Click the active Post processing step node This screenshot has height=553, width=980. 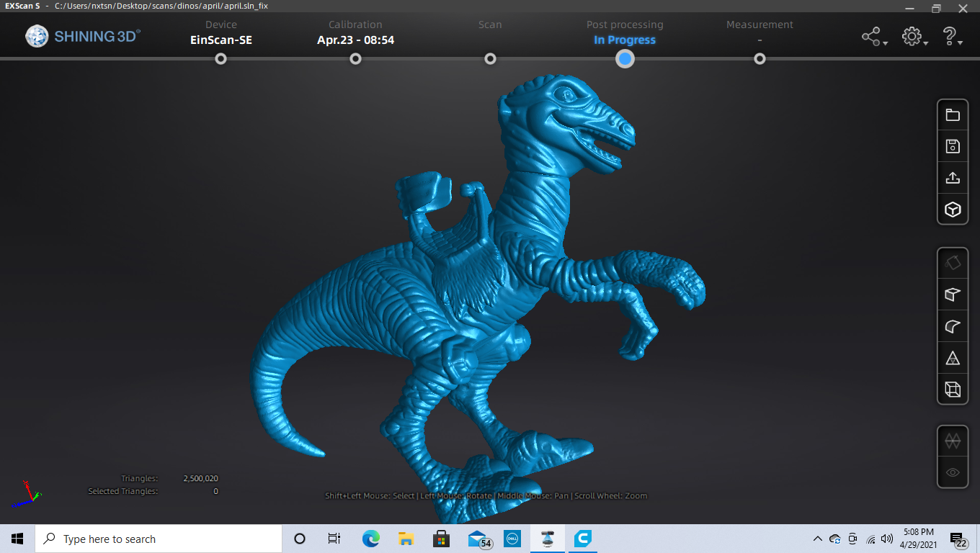click(x=625, y=59)
